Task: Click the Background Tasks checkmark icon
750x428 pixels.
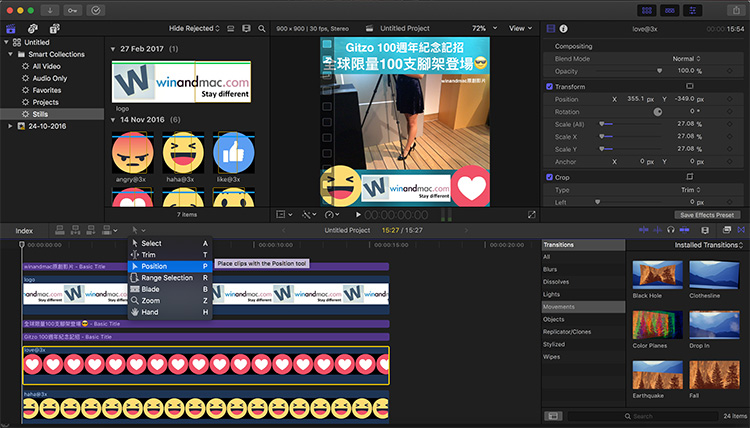Action: pos(95,10)
